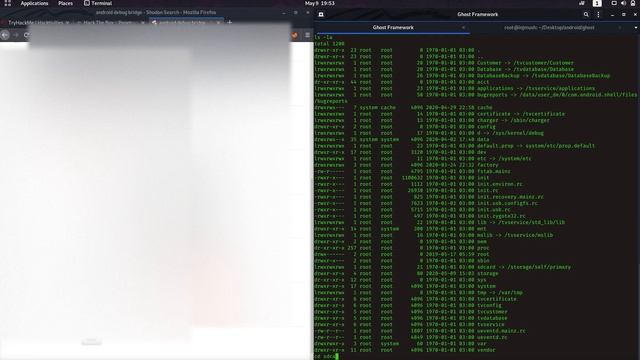
Task: Expand the terminal tab list dropdown arrow
Action: 636,28
